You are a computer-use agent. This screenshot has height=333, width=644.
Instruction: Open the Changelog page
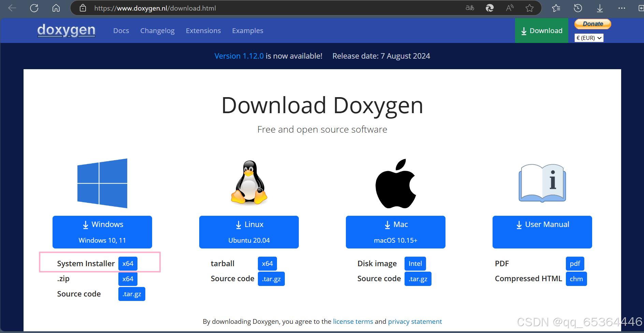(x=157, y=31)
